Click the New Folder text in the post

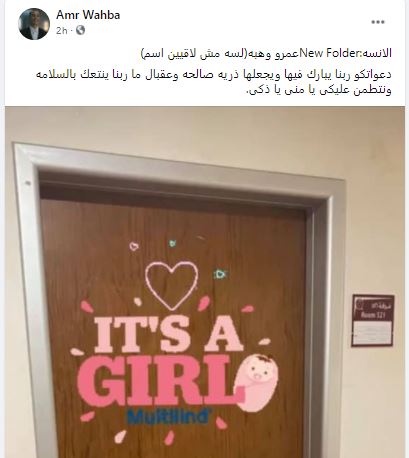(x=324, y=53)
